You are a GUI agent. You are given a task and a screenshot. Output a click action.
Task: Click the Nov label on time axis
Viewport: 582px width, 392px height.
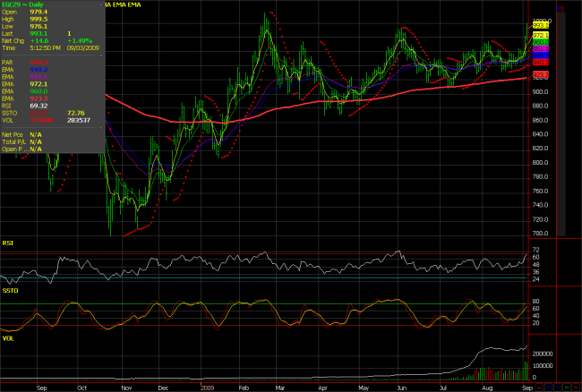click(126, 388)
